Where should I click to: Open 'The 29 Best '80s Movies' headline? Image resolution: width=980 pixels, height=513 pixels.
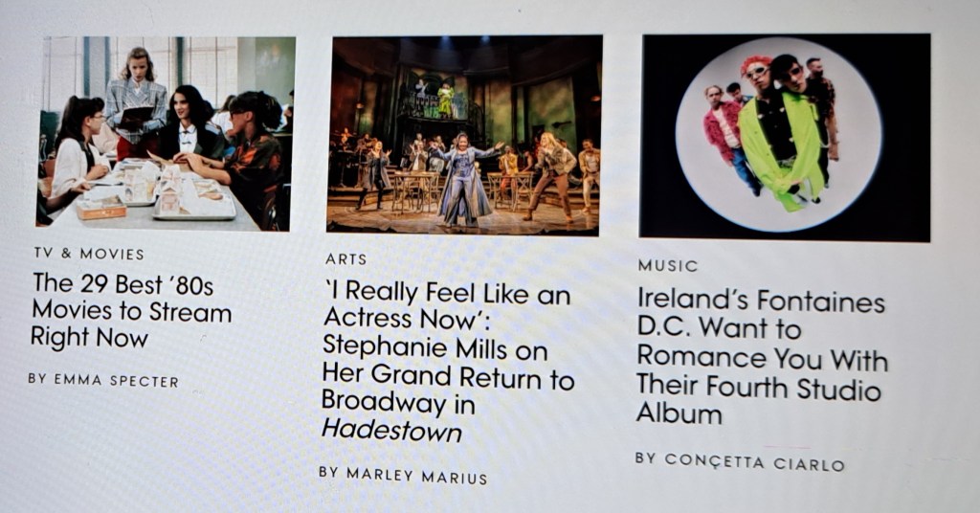point(131,310)
